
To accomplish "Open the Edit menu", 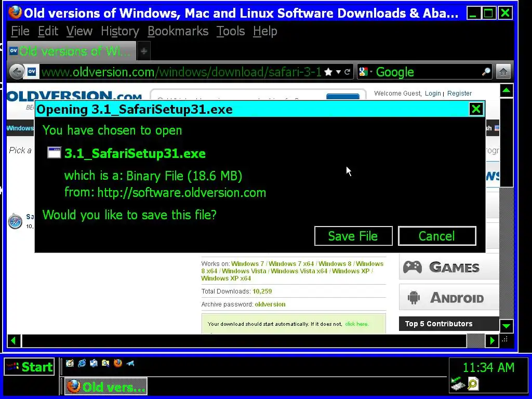I will click(x=48, y=31).
